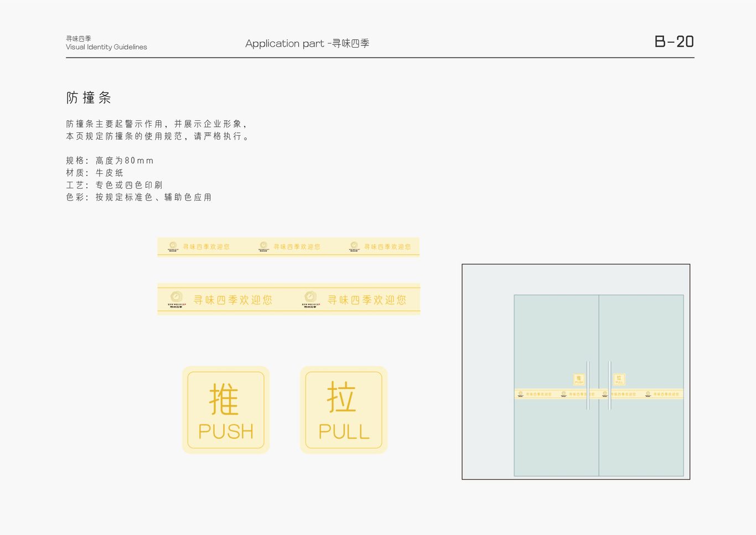Click the left glass door panel
The image size is (756, 535).
(x=556, y=385)
